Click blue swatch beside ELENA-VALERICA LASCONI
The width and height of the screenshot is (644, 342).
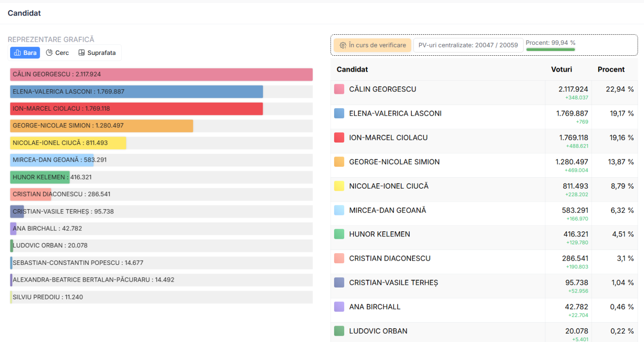pos(339,114)
